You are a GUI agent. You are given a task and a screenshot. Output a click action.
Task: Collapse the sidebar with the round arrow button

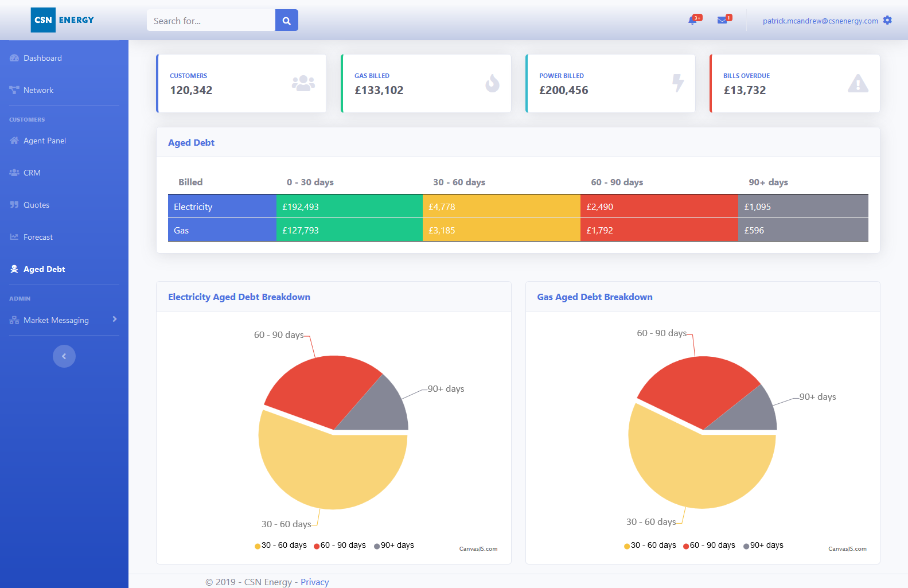pos(64,356)
